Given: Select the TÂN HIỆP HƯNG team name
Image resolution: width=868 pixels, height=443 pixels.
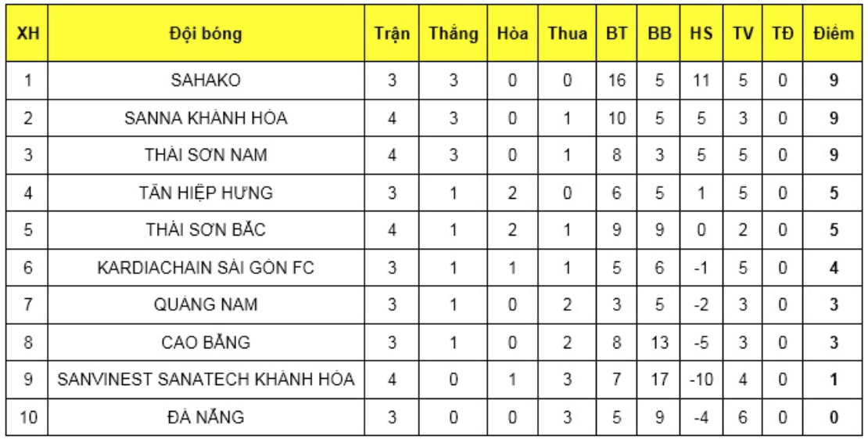Looking at the screenshot, I should pyautogui.click(x=206, y=193).
